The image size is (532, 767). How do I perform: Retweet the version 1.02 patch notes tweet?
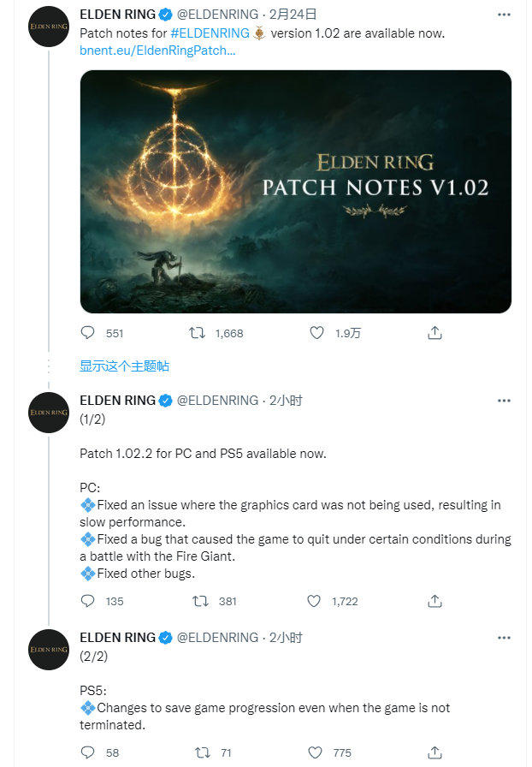[x=198, y=333]
